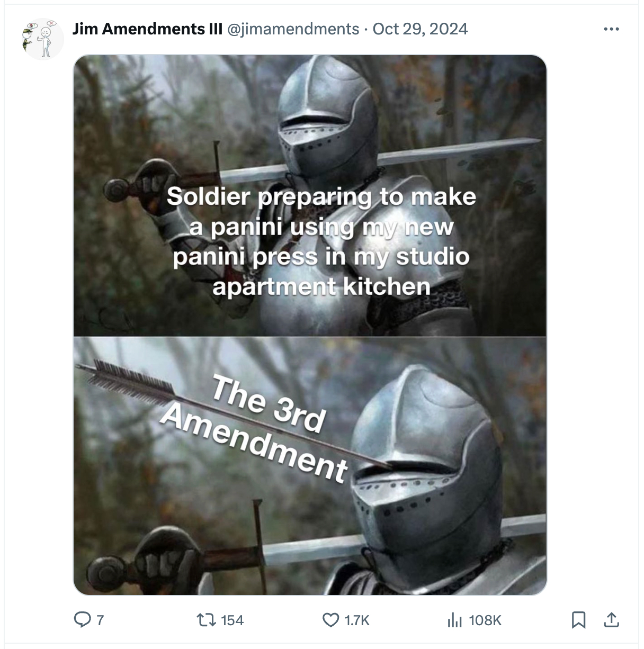Open Jim Amendments III profile avatar

42,39
